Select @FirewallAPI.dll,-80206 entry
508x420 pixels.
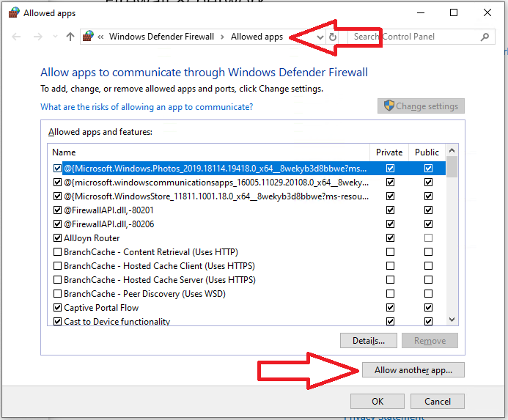(108, 224)
